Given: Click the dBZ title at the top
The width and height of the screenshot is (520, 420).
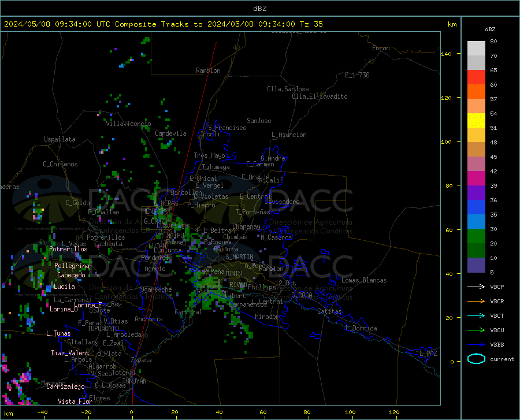Looking at the screenshot, I should (259, 9).
